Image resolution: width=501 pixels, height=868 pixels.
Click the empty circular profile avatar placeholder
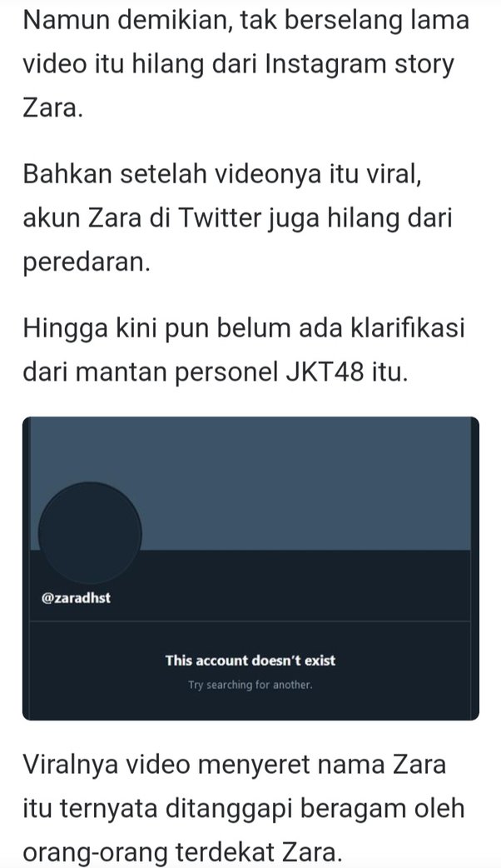[90, 533]
